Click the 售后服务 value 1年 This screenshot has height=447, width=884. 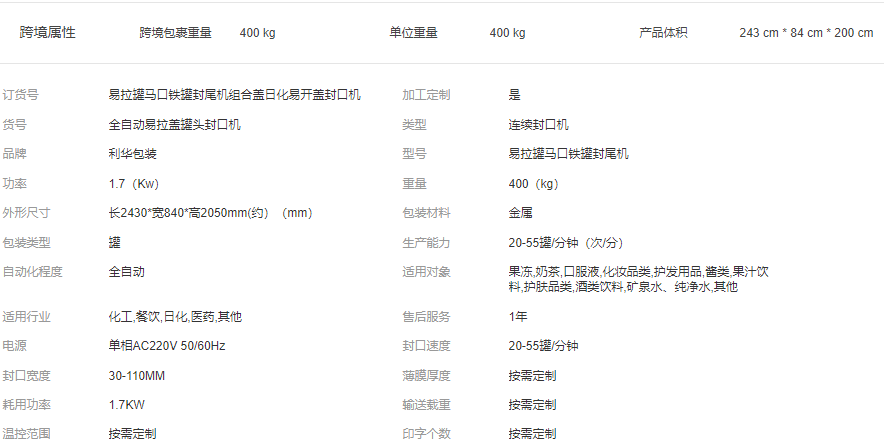[518, 317]
